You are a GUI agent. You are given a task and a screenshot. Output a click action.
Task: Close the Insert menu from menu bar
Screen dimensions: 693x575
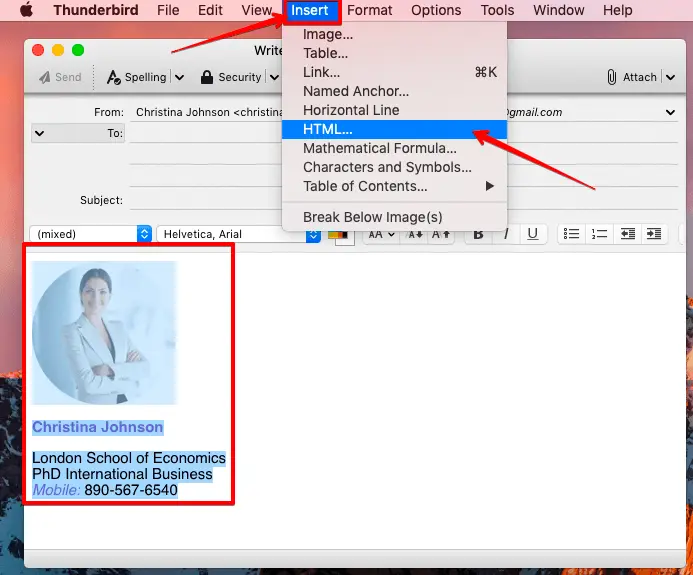tap(309, 10)
